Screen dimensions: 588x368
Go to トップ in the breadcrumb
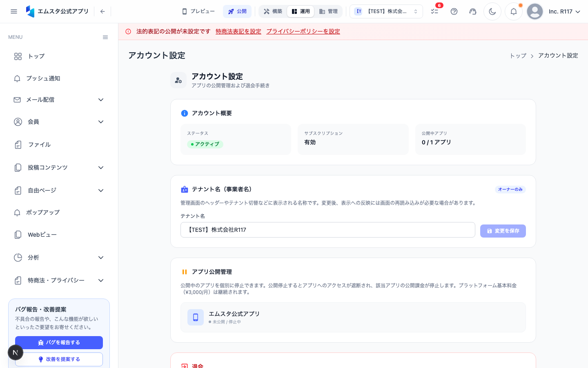(x=518, y=56)
